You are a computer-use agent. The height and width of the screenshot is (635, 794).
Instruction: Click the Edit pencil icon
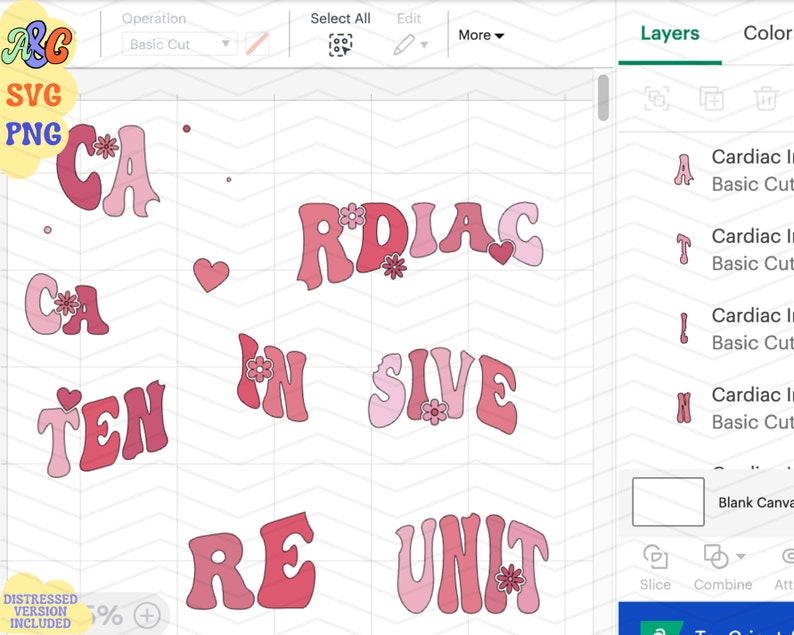(x=404, y=45)
